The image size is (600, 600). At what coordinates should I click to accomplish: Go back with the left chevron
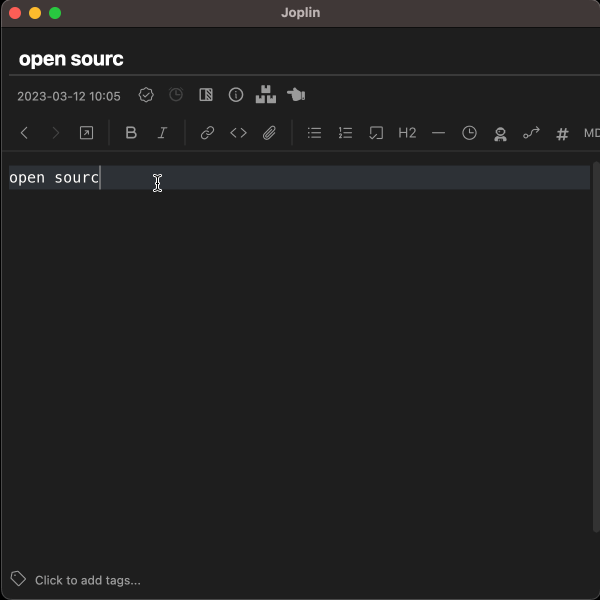pos(24,133)
